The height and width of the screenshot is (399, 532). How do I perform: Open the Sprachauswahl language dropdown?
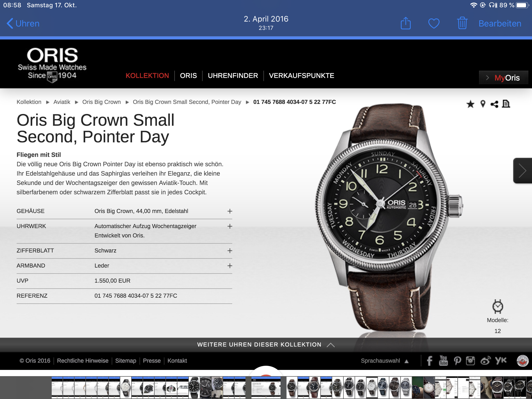[x=385, y=361]
